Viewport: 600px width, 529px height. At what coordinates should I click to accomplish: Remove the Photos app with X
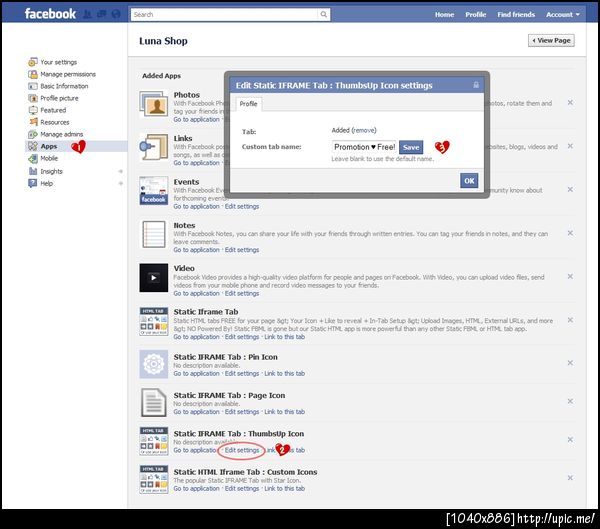point(570,103)
